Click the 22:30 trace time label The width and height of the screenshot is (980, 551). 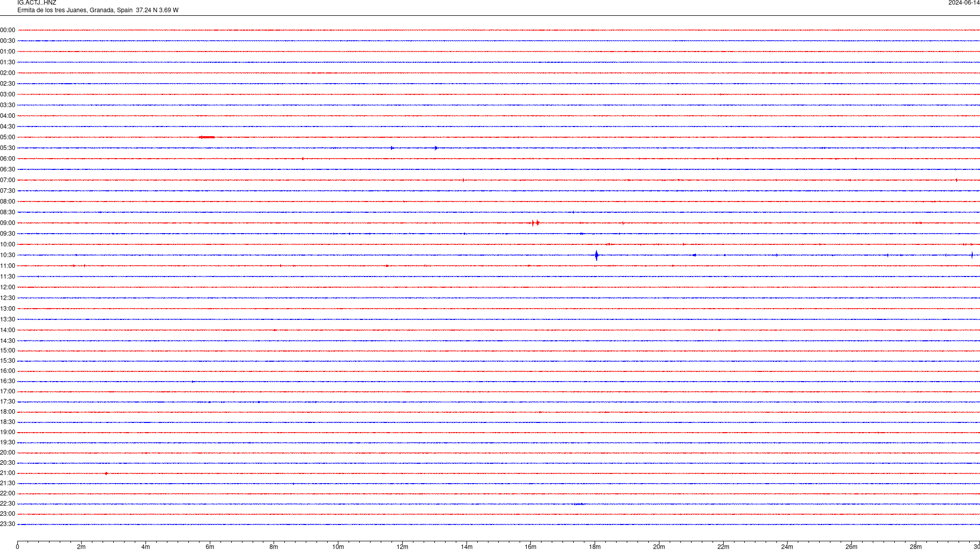(x=8, y=504)
